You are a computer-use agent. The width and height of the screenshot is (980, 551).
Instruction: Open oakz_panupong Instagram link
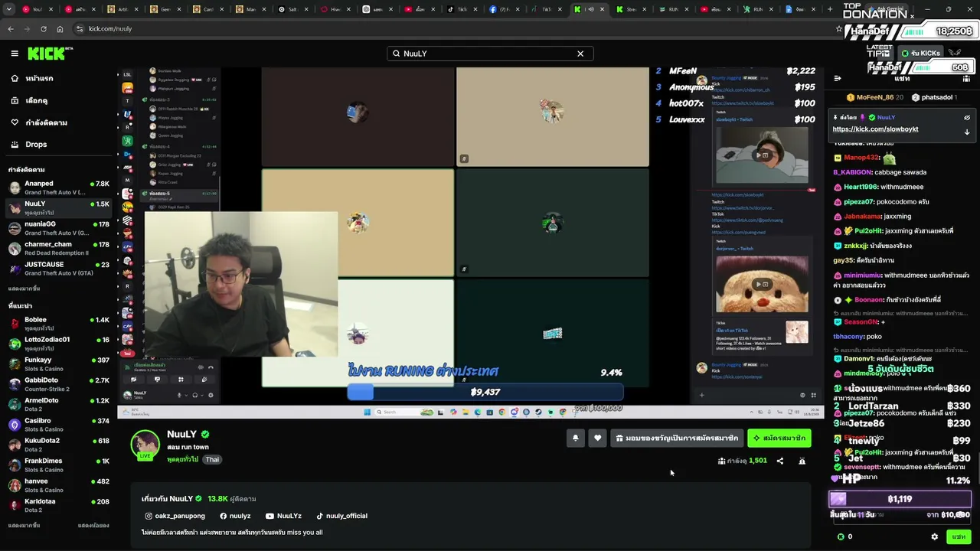point(175,516)
